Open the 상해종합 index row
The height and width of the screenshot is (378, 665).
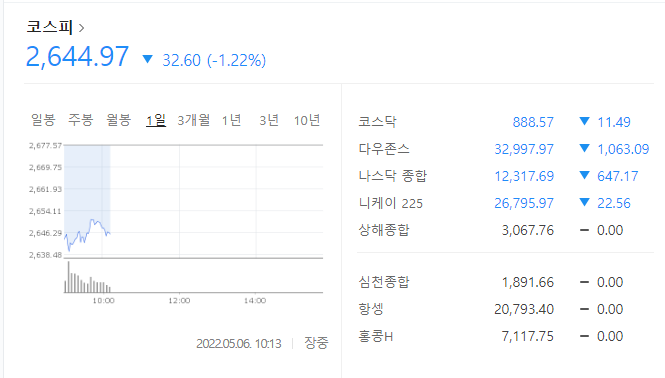[504, 230]
